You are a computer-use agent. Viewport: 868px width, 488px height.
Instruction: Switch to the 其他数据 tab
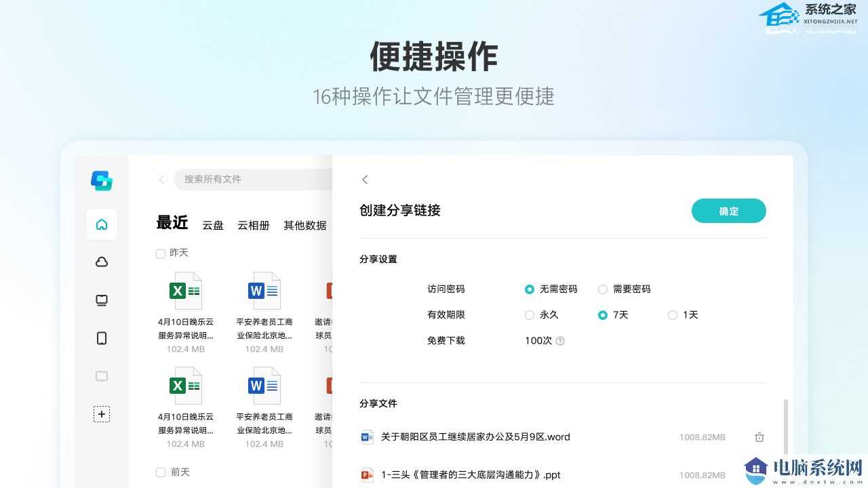click(305, 225)
